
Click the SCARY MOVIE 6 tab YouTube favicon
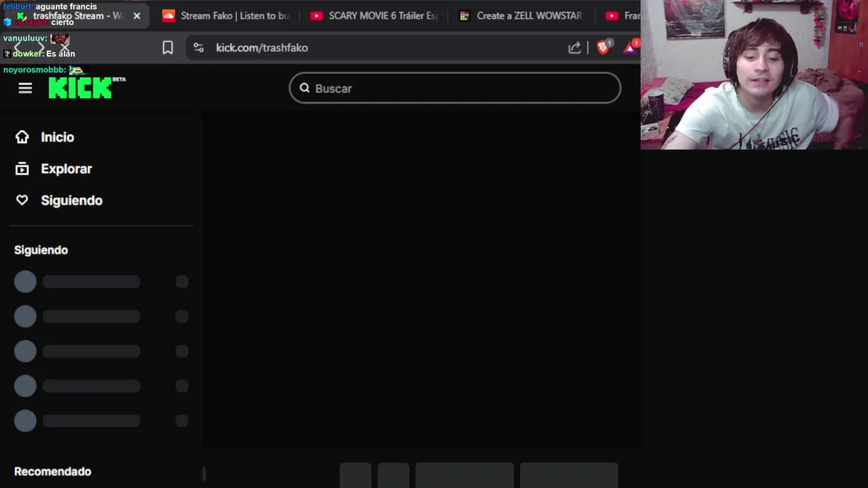[316, 16]
